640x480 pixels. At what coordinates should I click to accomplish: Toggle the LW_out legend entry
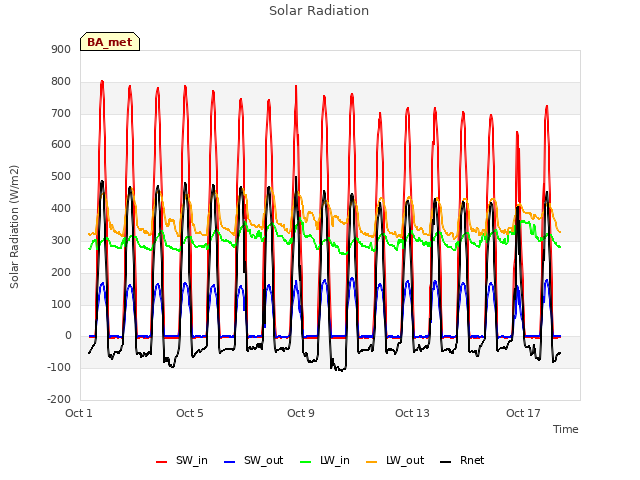point(395,460)
